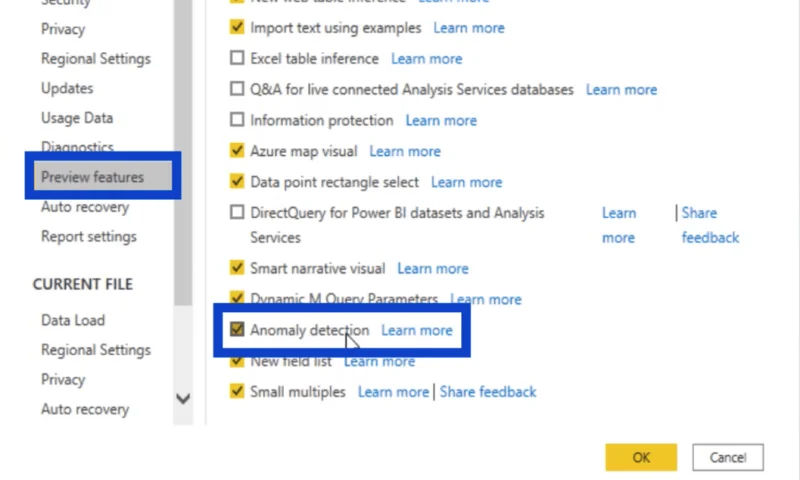The height and width of the screenshot is (480, 800).
Task: Open Learn more for New field list
Action: [x=380, y=362]
